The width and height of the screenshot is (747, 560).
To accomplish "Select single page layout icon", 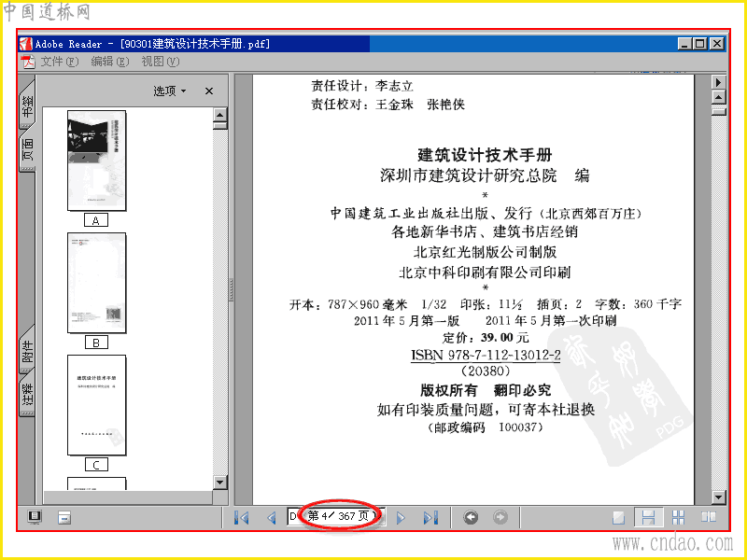I will (x=618, y=517).
